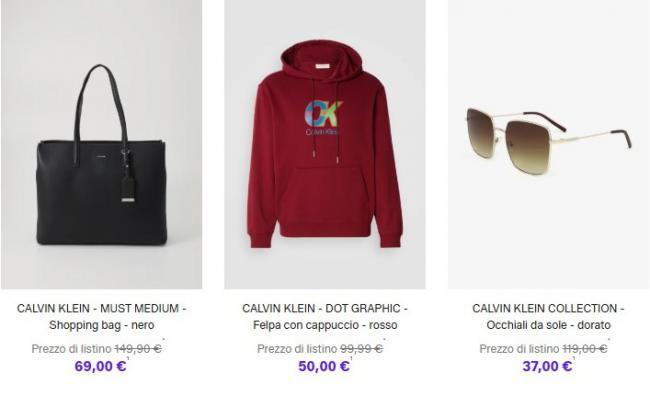Open the 'Occhiali da sole - dorato' title link
This screenshot has height=407, width=650.
click(x=548, y=317)
